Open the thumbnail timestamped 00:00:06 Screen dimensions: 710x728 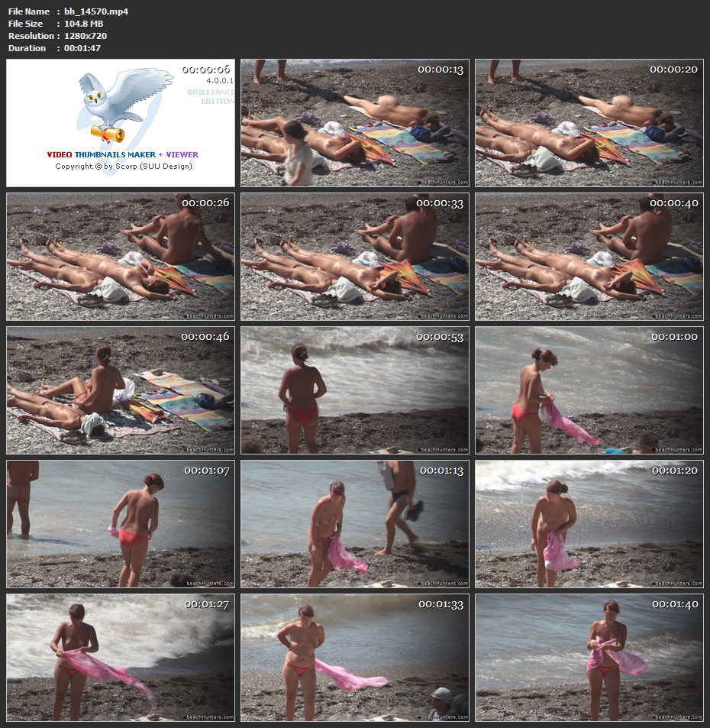(x=121, y=123)
